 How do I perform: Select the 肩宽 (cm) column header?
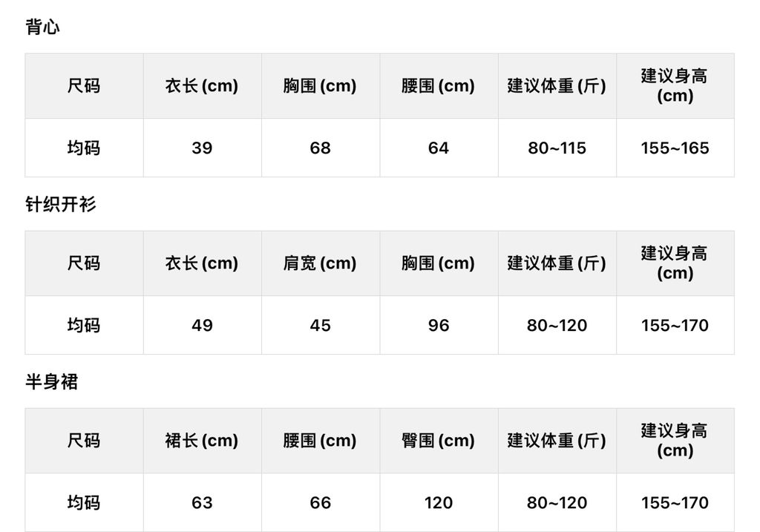(x=320, y=263)
